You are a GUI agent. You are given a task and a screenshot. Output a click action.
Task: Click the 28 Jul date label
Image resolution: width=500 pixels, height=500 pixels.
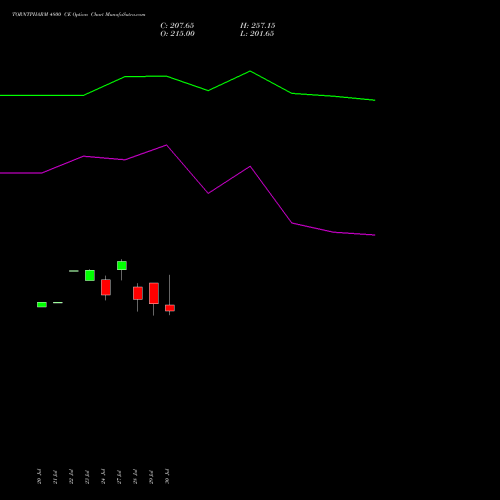pyautogui.click(x=135, y=477)
